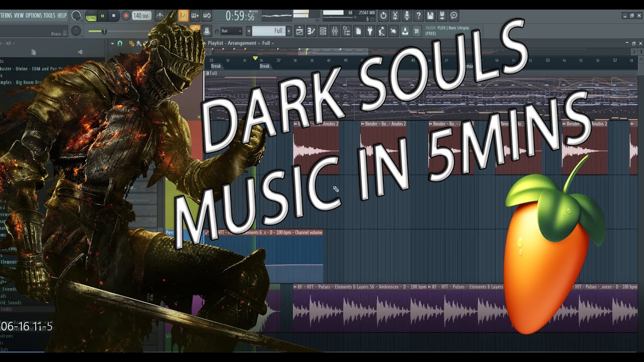Open the plugin picker plug icon
This screenshot has width=644, height=362.
[x=370, y=31]
